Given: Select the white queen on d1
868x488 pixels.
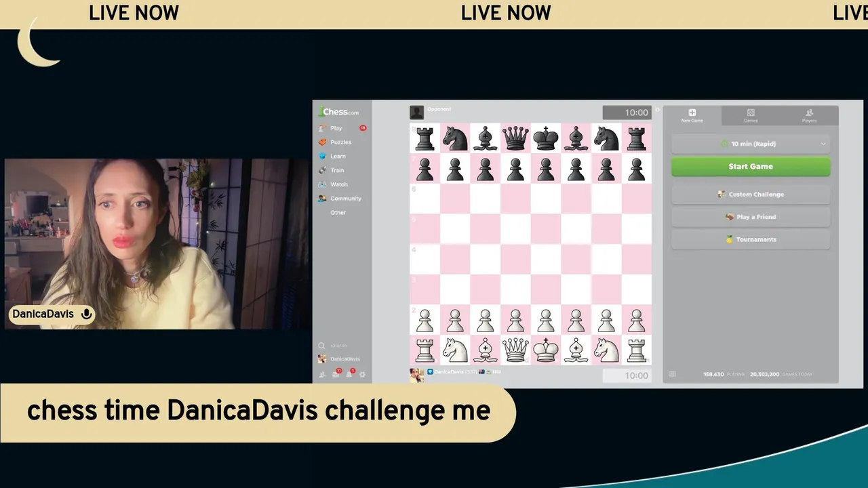Looking at the screenshot, I should (515, 350).
